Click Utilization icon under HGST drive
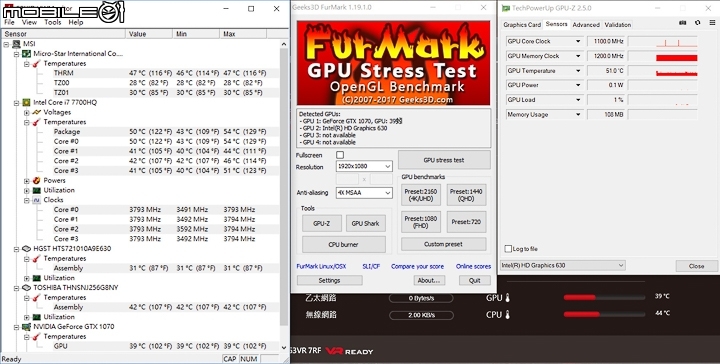Viewport: 720px width, 364px height. tap(37, 278)
